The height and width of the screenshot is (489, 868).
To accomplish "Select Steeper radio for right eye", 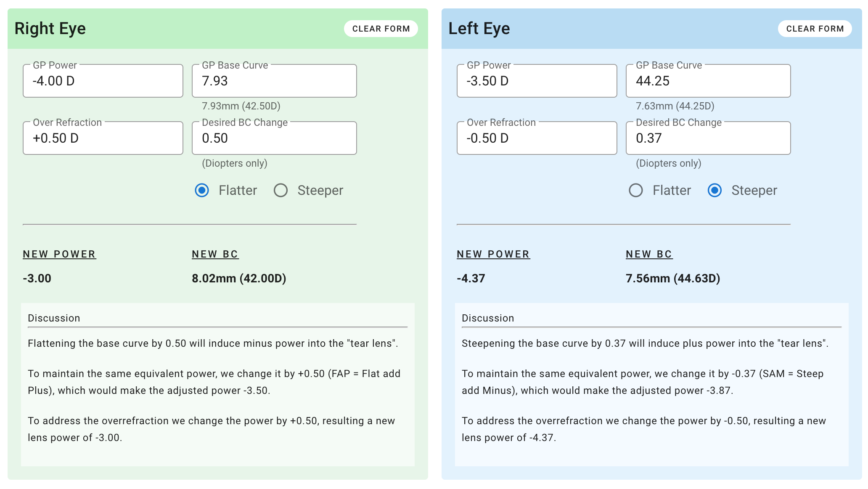I will point(281,190).
